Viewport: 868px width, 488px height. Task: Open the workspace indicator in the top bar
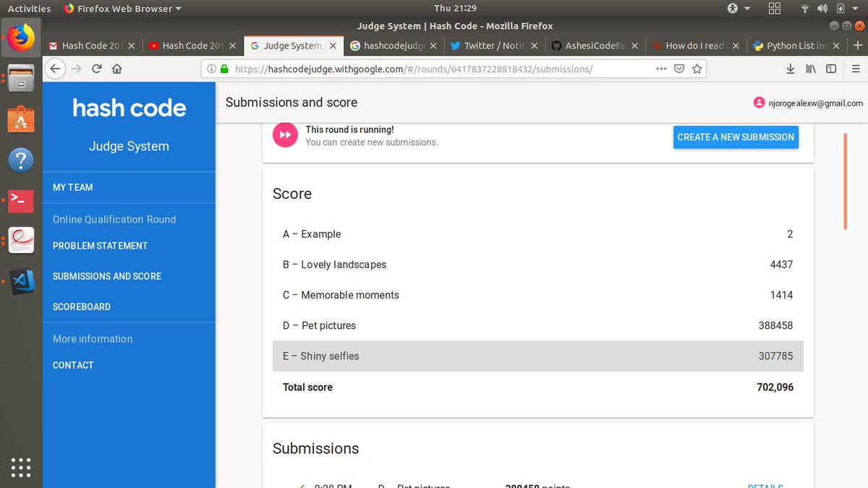point(775,9)
